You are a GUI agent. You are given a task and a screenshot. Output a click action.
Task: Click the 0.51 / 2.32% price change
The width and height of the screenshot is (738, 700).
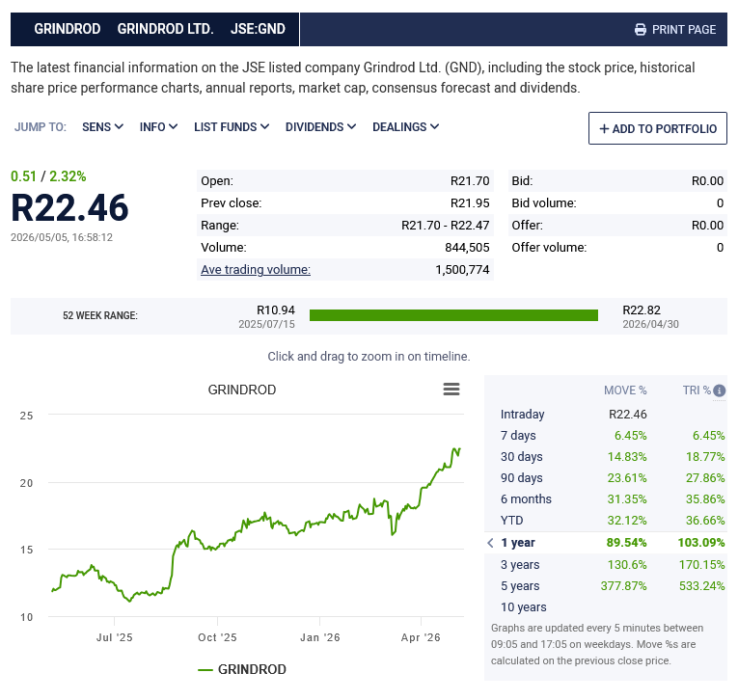pyautogui.click(x=48, y=176)
